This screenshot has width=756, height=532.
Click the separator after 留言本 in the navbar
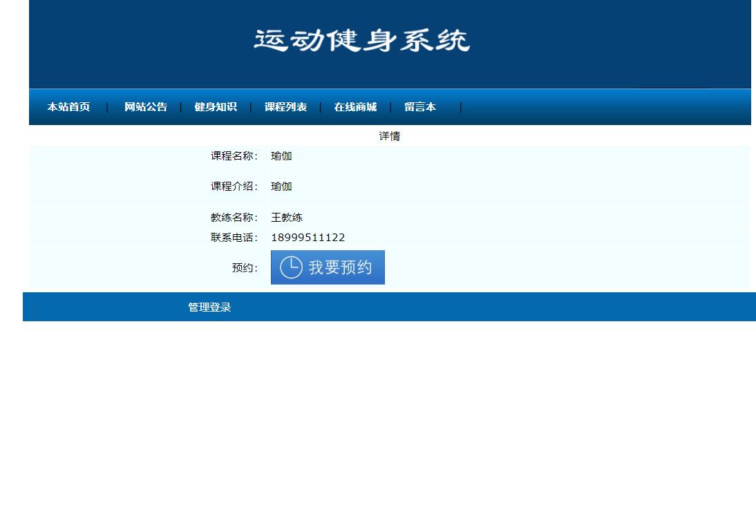click(x=460, y=107)
